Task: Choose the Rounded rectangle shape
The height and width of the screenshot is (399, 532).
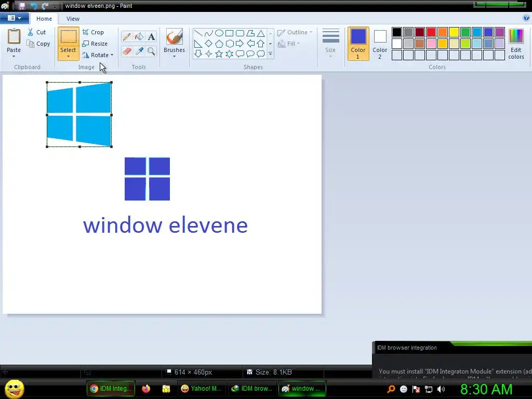Action: [x=240, y=33]
